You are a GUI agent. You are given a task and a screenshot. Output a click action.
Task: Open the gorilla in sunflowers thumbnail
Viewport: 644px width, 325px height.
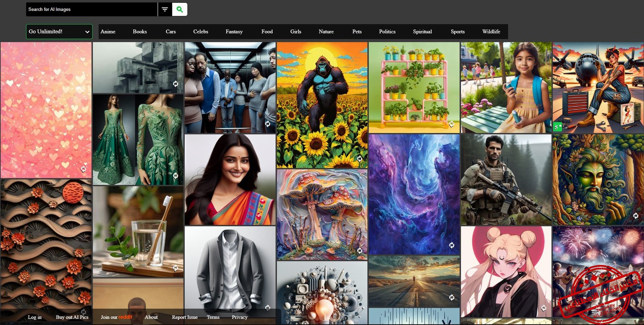[x=322, y=105]
